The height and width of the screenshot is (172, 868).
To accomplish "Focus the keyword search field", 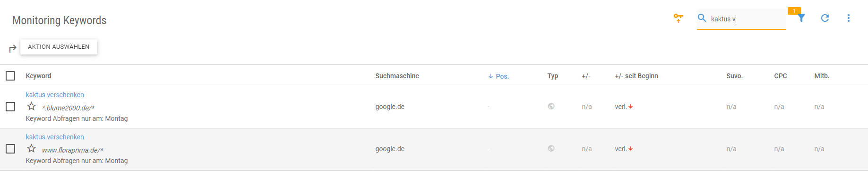I will pos(748,19).
